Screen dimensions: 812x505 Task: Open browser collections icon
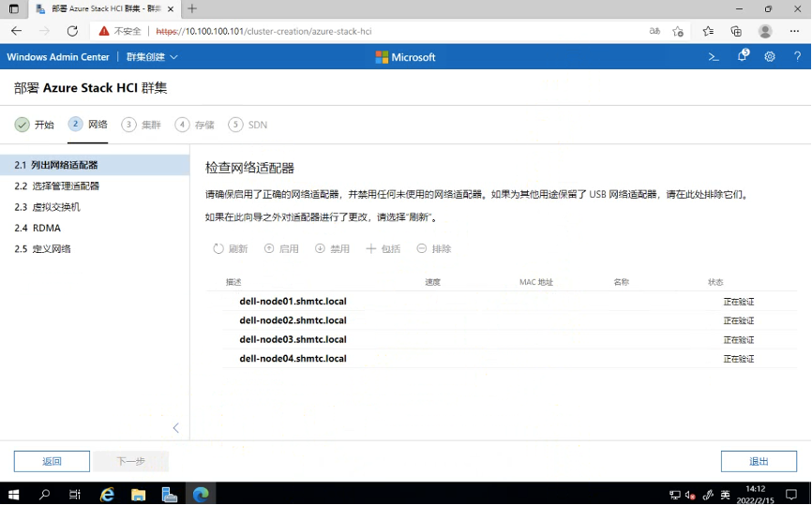coord(736,31)
